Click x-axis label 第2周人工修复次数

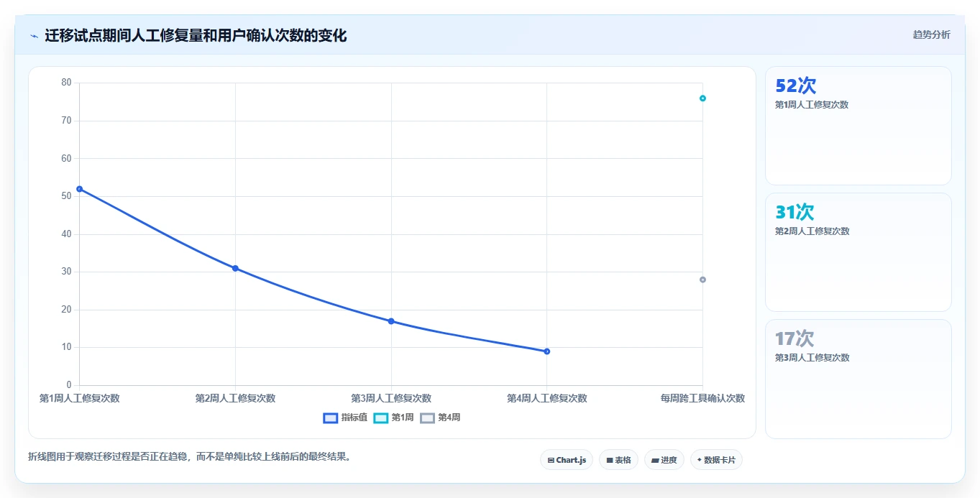[x=235, y=398]
